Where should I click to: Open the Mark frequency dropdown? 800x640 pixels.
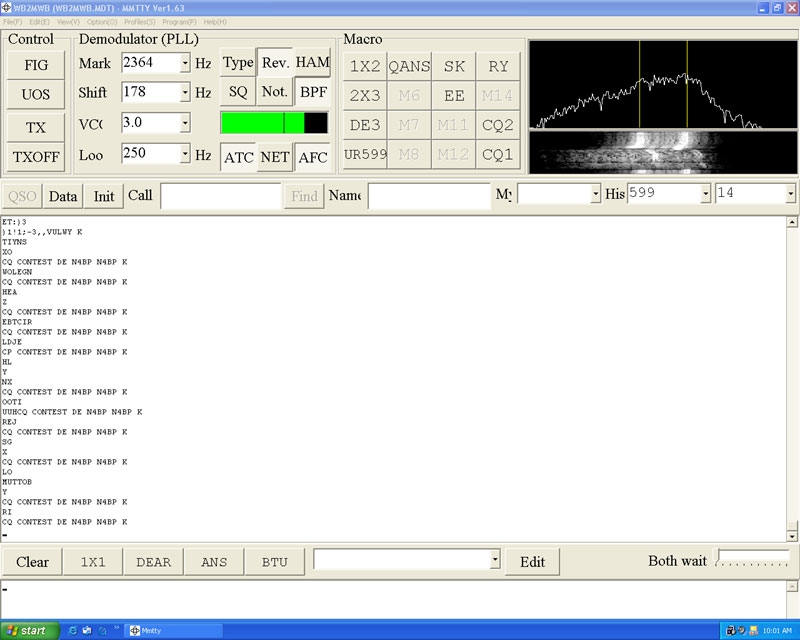[x=185, y=63]
